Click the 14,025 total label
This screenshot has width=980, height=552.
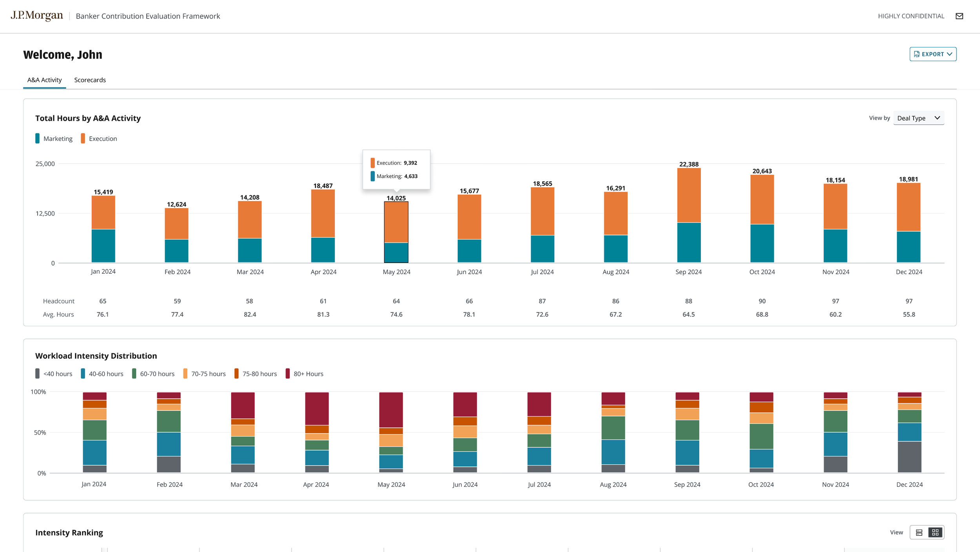(396, 198)
